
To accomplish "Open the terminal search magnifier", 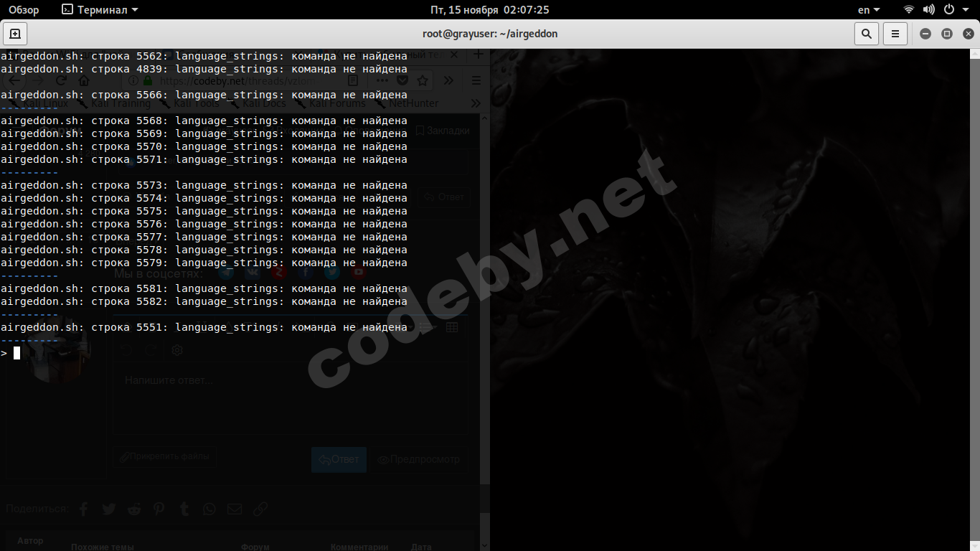I will (867, 34).
